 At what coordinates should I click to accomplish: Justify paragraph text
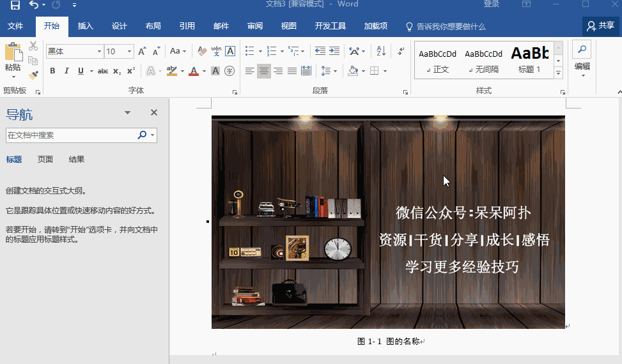click(x=292, y=72)
